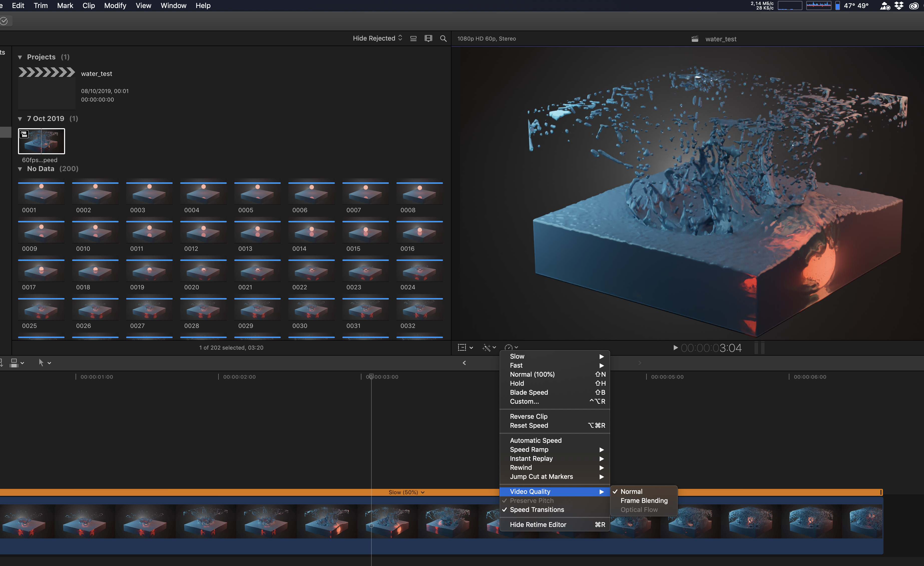The image size is (924, 566).
Task: Choose Hold from the retime menu
Action: [x=555, y=383]
